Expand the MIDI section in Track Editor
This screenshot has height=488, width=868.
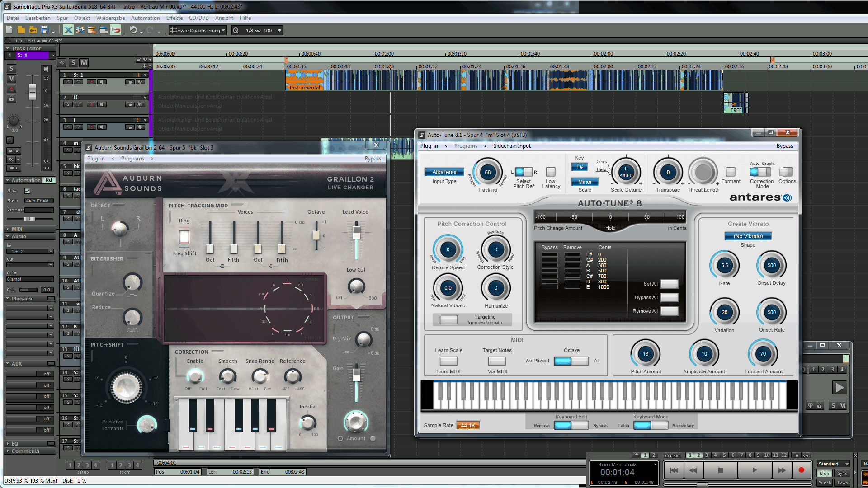(7, 229)
